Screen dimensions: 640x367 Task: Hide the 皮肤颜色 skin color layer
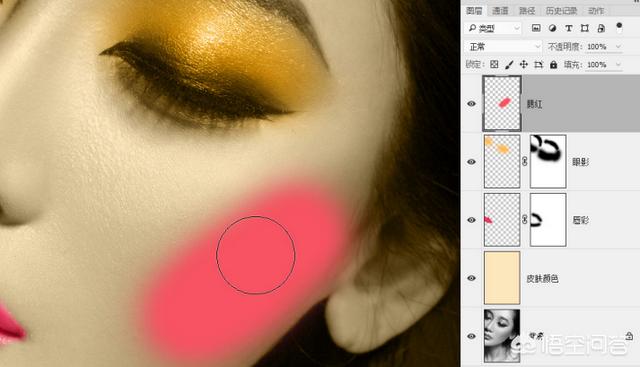471,278
